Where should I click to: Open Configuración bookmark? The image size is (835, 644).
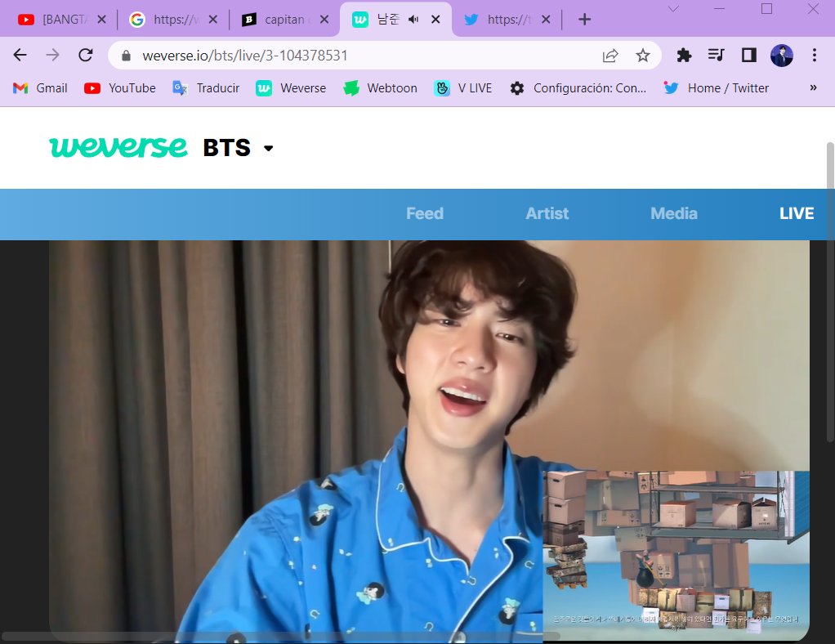point(578,88)
